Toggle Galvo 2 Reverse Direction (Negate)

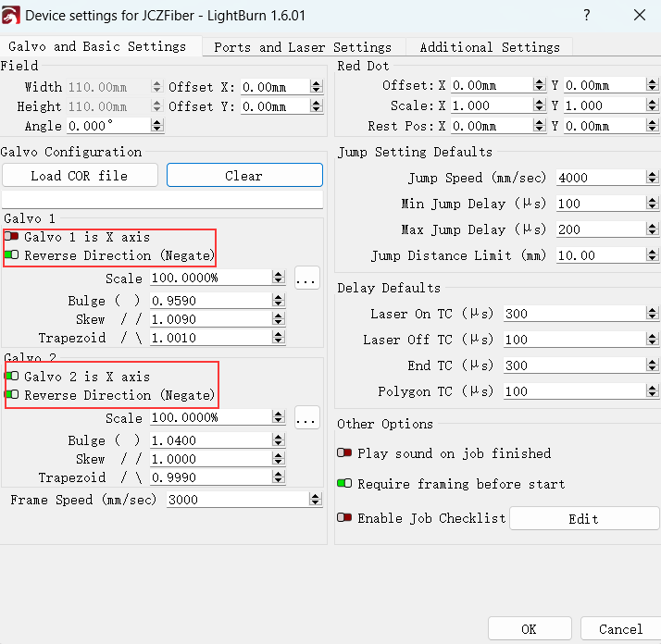[12, 395]
